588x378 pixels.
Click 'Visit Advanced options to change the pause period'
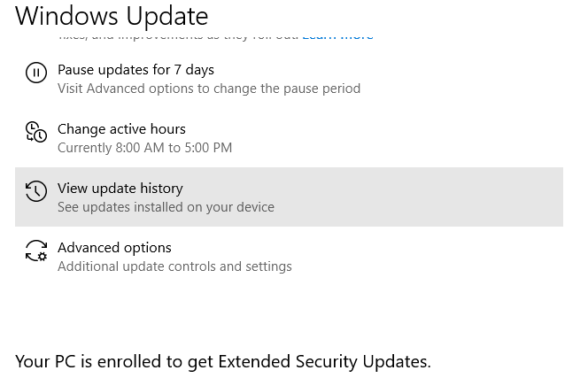[x=208, y=89]
